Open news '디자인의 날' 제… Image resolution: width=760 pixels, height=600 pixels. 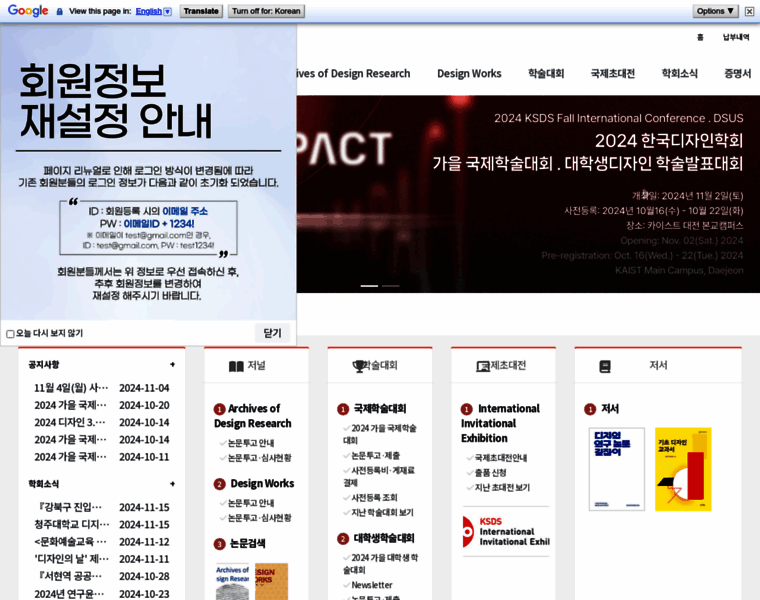[72, 559]
